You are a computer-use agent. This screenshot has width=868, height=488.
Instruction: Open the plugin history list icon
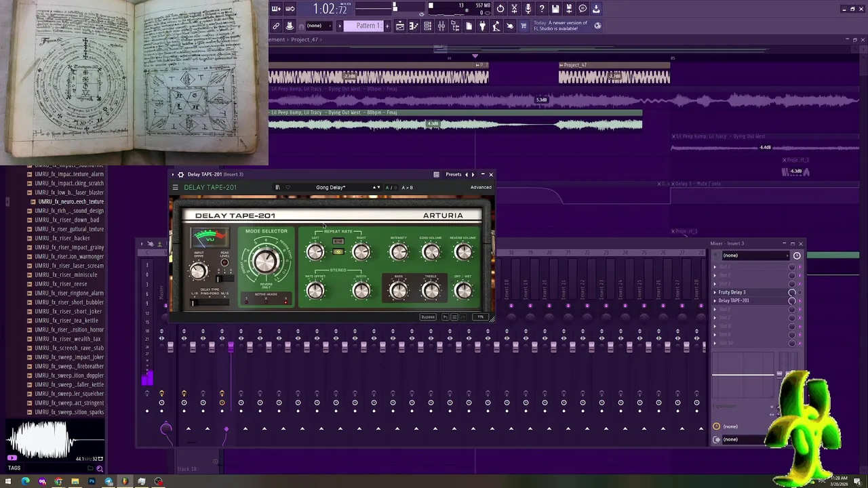(454, 317)
